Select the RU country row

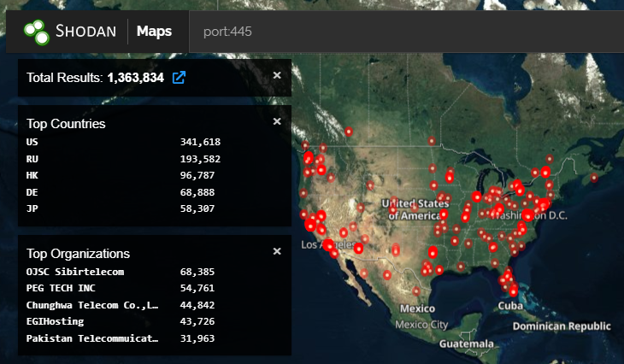123,159
